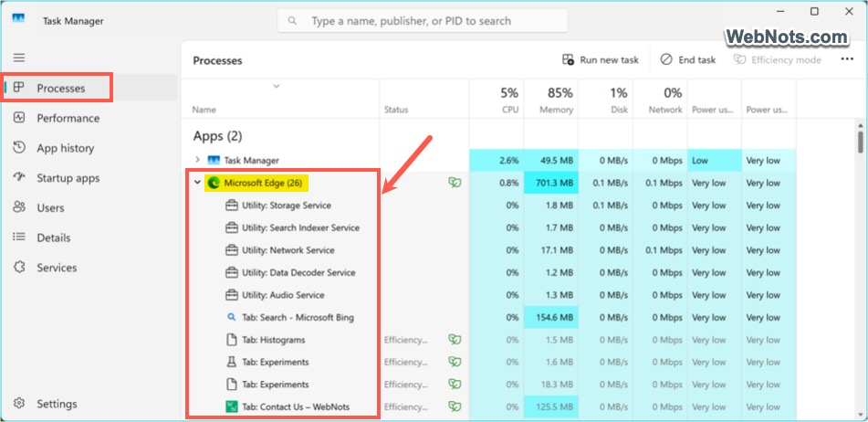Click the 2.6% CPU cell for Task Manager
Viewport: 868px width, 422px height.
click(x=497, y=161)
